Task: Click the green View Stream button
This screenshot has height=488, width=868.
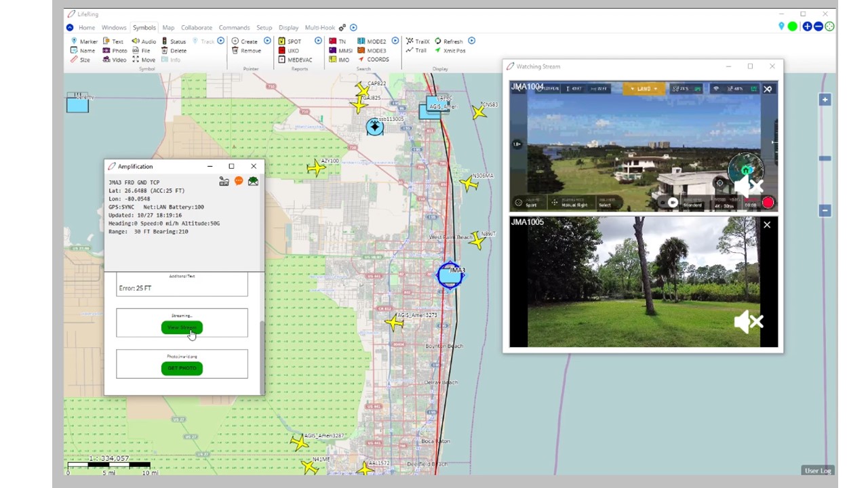Action: [x=181, y=327]
